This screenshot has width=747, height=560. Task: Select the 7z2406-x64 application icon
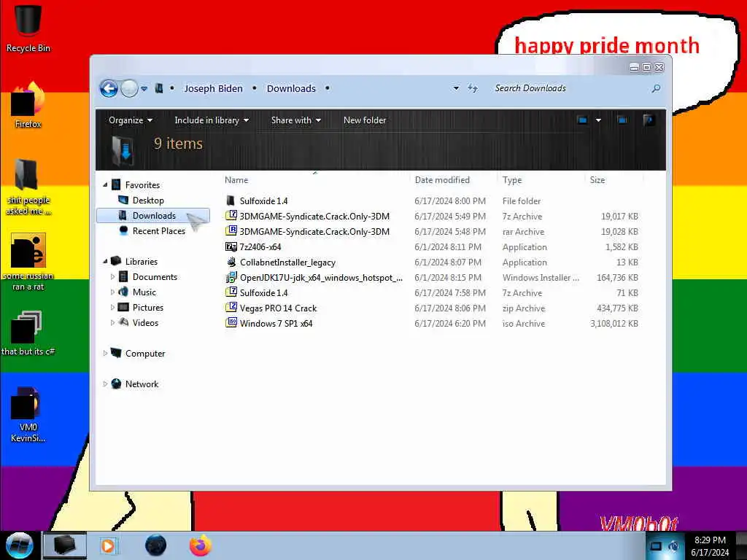(231, 246)
